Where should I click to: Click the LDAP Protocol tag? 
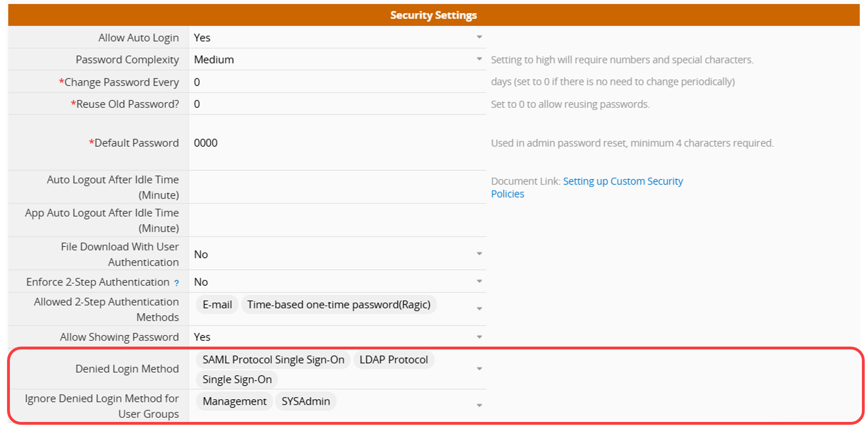[x=394, y=360]
